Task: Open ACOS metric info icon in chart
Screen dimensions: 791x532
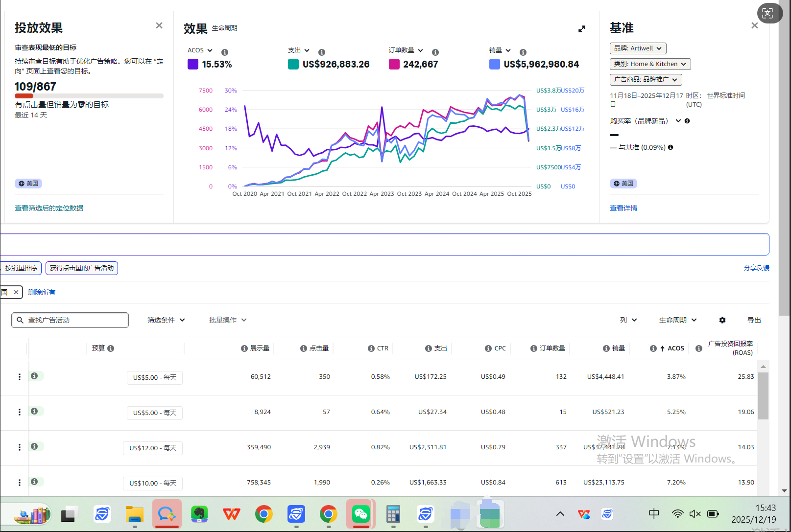Action: point(225,52)
